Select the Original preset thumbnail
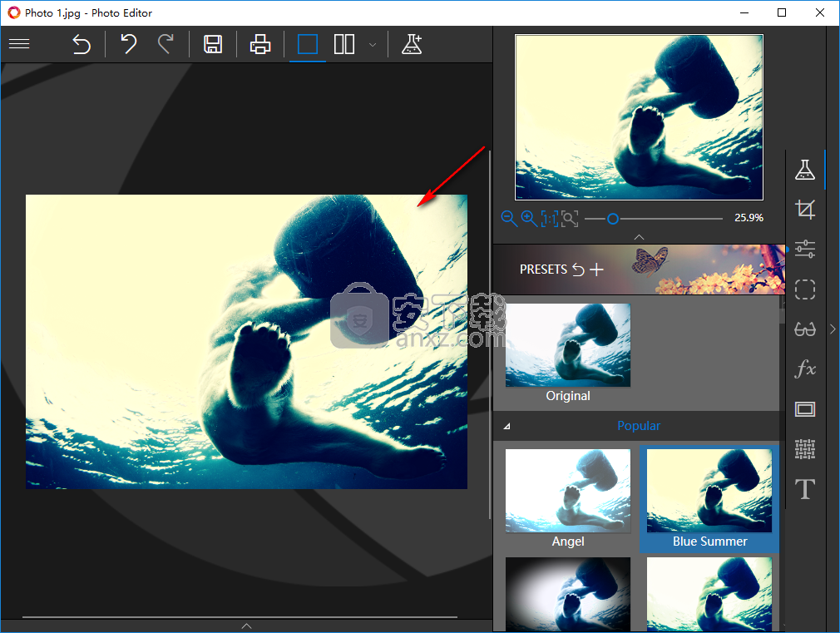This screenshot has height=633, width=840. click(x=568, y=345)
